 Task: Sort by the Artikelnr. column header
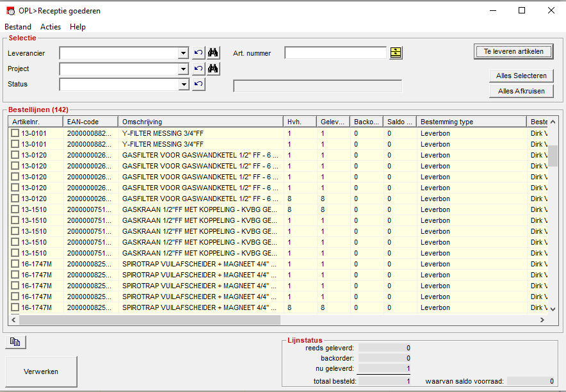[36, 122]
